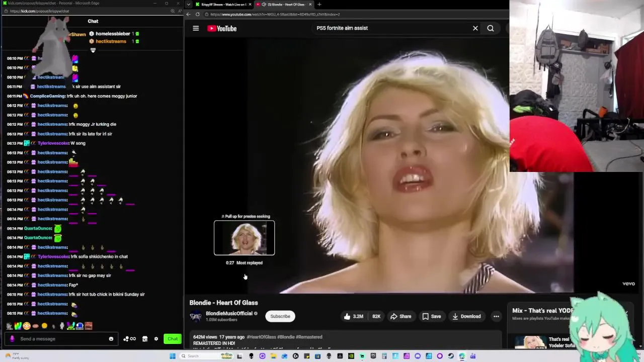644x362 pixels.
Task: Share the Blondie video
Action: 400,316
